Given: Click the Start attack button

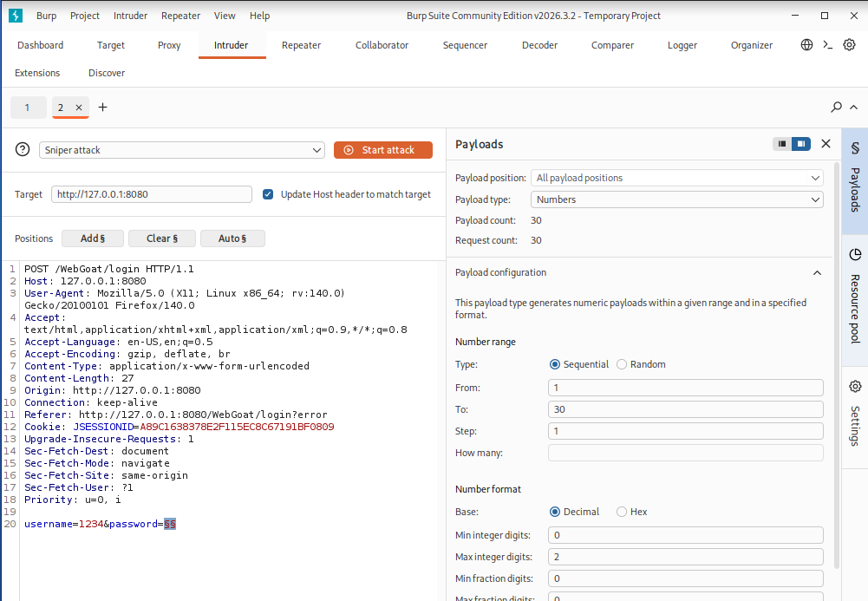Looking at the screenshot, I should click(383, 150).
